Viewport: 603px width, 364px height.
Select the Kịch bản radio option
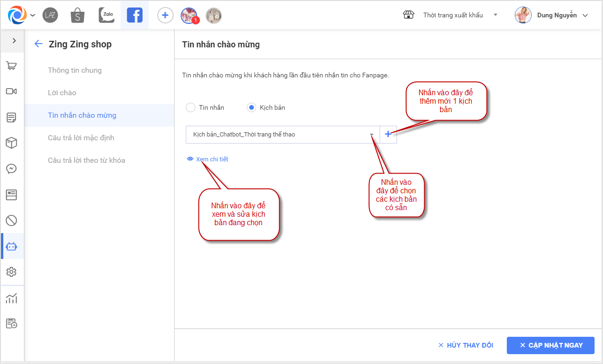[x=252, y=107]
